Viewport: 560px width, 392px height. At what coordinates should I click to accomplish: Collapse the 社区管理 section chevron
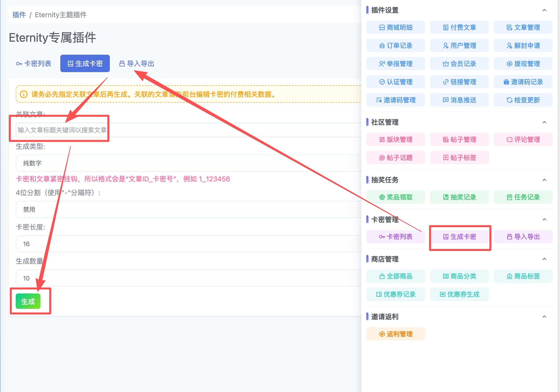point(544,122)
